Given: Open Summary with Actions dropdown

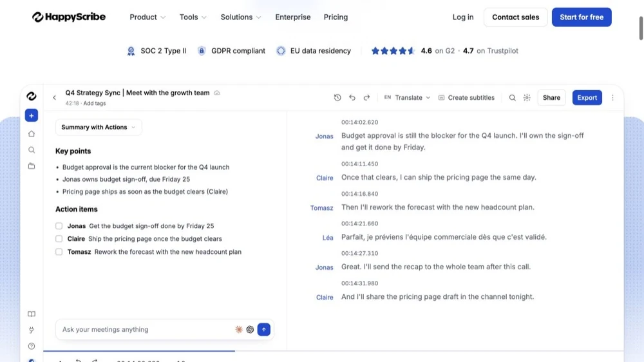Looking at the screenshot, I should pyautogui.click(x=99, y=128).
